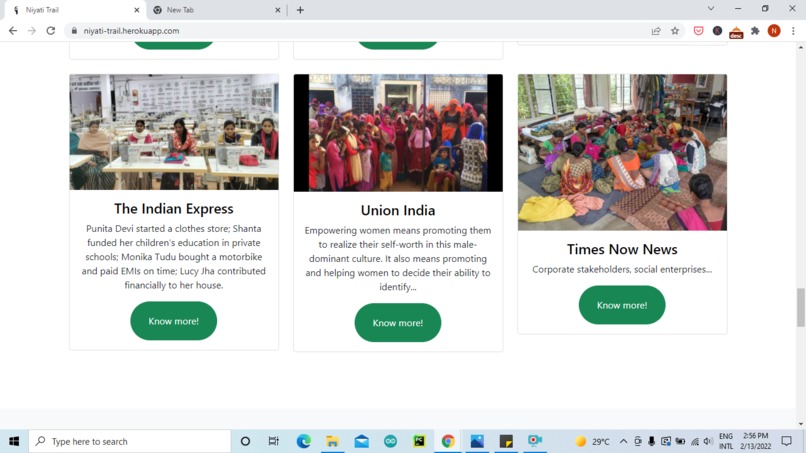
Task: Click the lock icon in the address bar
Action: [x=74, y=31]
